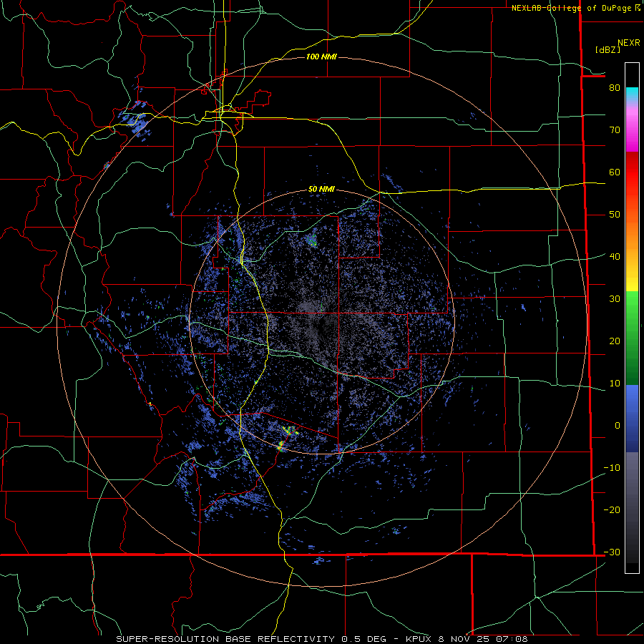Click the 60 dBZ scale value
Viewport: 644px width, 644px height.
pyautogui.click(x=615, y=172)
